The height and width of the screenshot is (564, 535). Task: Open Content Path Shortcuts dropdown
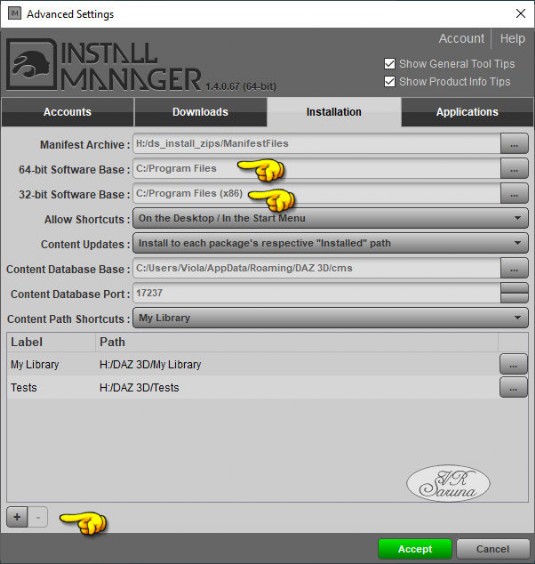(330, 318)
